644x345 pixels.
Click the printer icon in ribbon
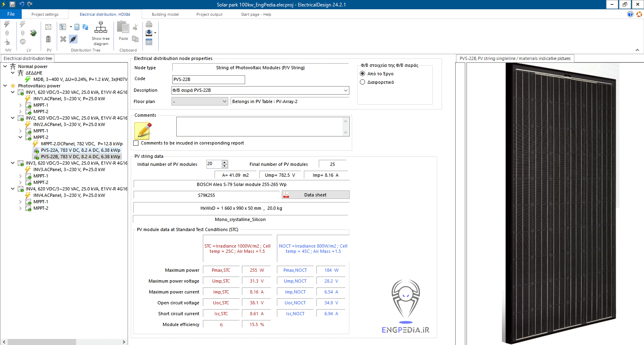point(149,24)
